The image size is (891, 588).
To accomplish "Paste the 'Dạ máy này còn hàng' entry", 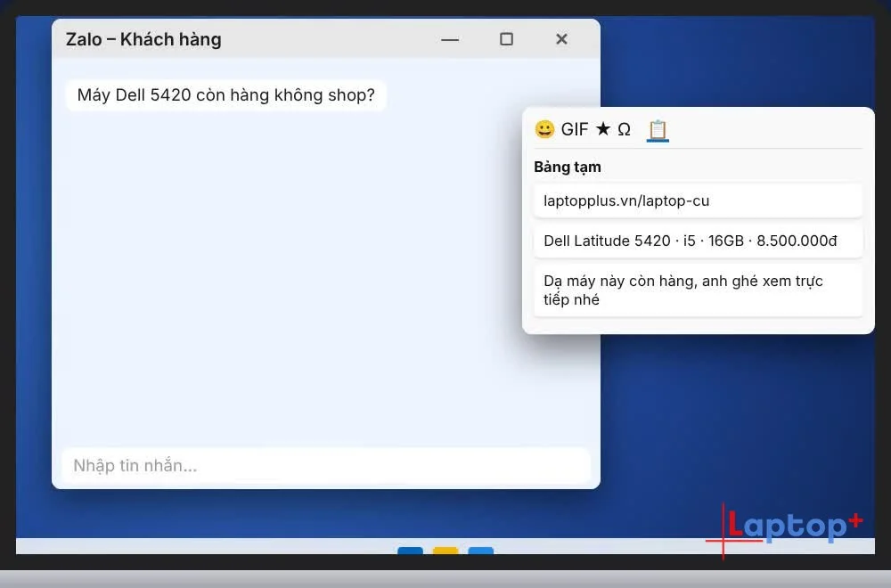I will pos(698,290).
